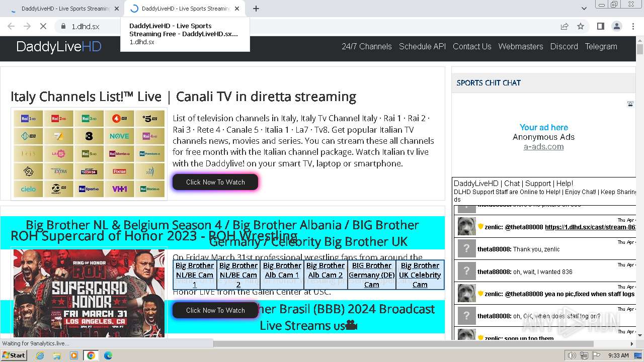This screenshot has width=644, height=362.
Task: Close the active DaddyLiveHD tab
Action: click(x=237, y=9)
